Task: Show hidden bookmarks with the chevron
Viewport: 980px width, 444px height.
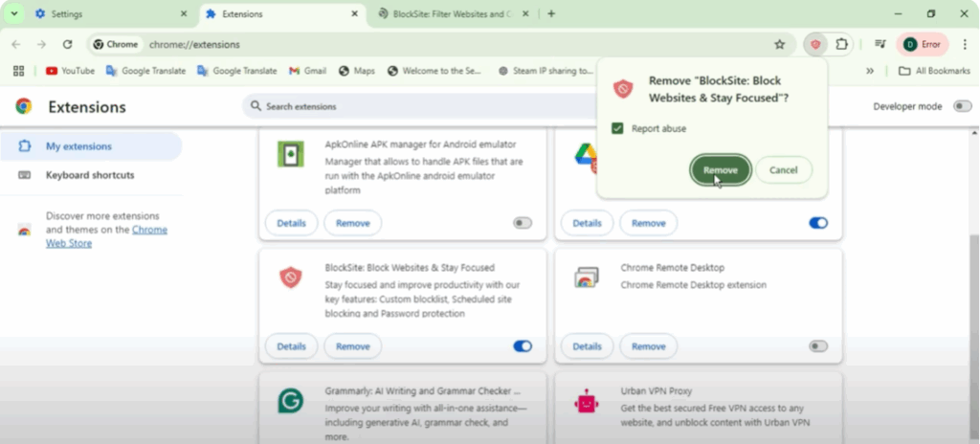Action: click(x=869, y=71)
